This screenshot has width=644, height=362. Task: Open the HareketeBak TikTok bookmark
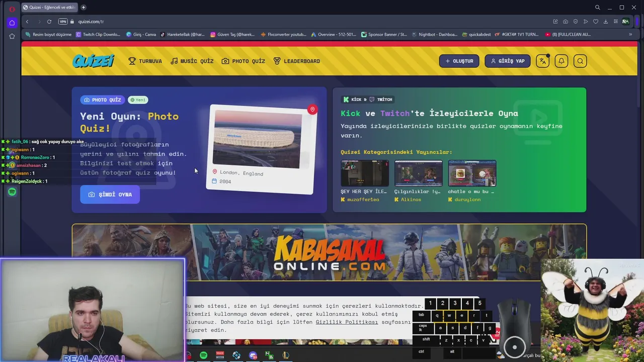pos(183,34)
